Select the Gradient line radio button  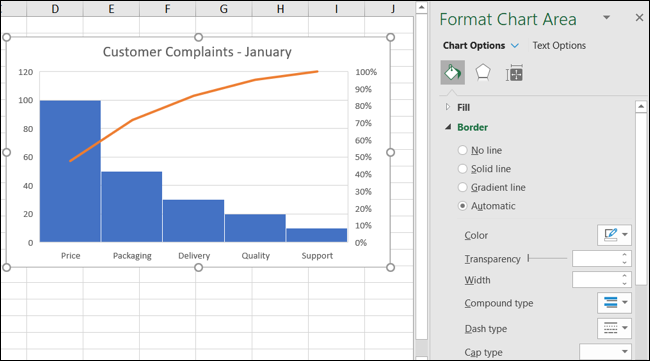[462, 187]
